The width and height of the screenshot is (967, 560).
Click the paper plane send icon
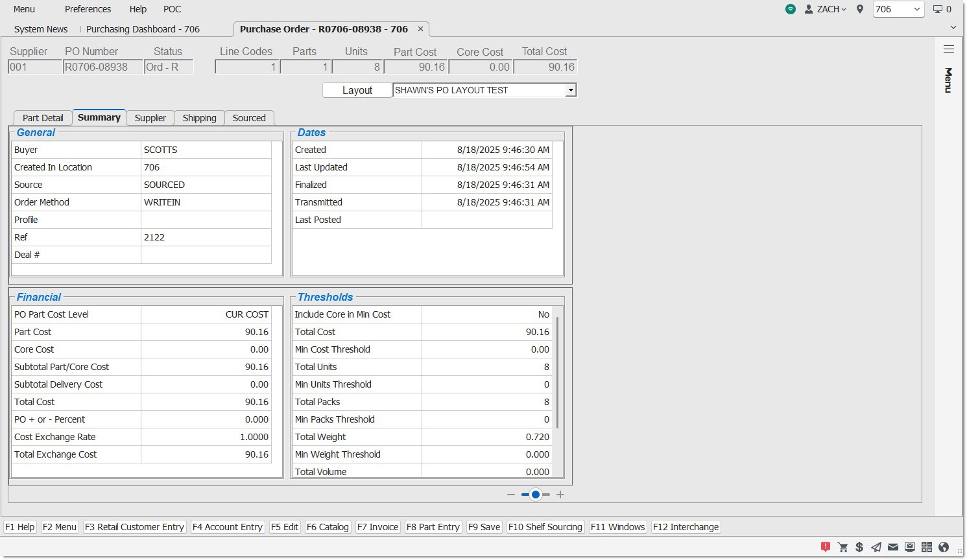point(876,547)
